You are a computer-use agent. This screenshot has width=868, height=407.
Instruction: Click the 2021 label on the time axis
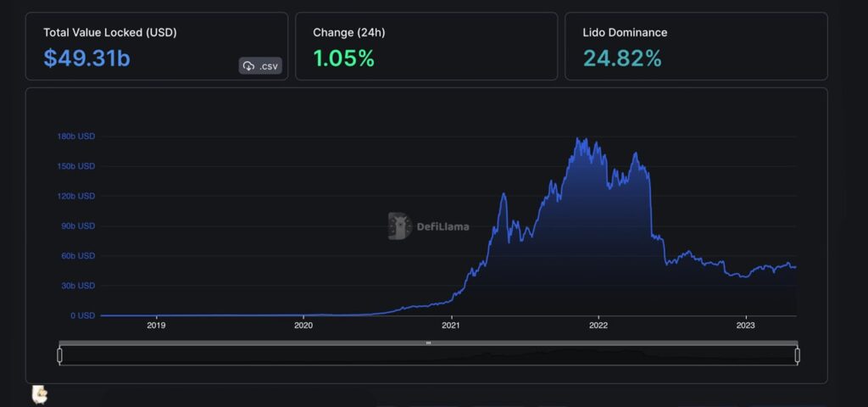(451, 325)
